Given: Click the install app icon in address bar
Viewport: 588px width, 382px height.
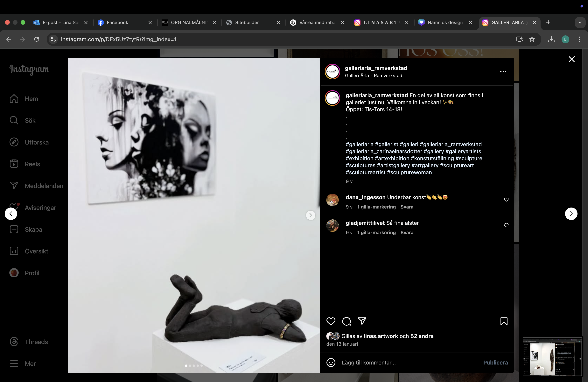Looking at the screenshot, I should coord(519,39).
